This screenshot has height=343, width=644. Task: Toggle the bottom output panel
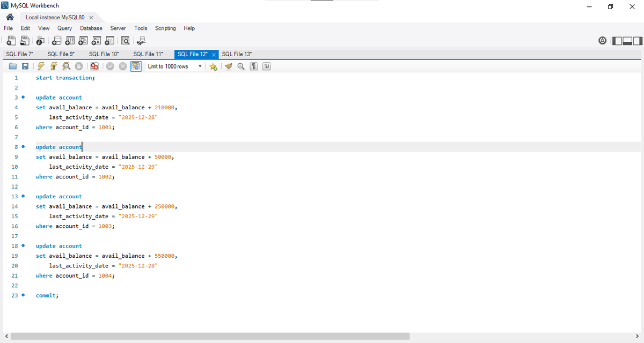pos(627,40)
